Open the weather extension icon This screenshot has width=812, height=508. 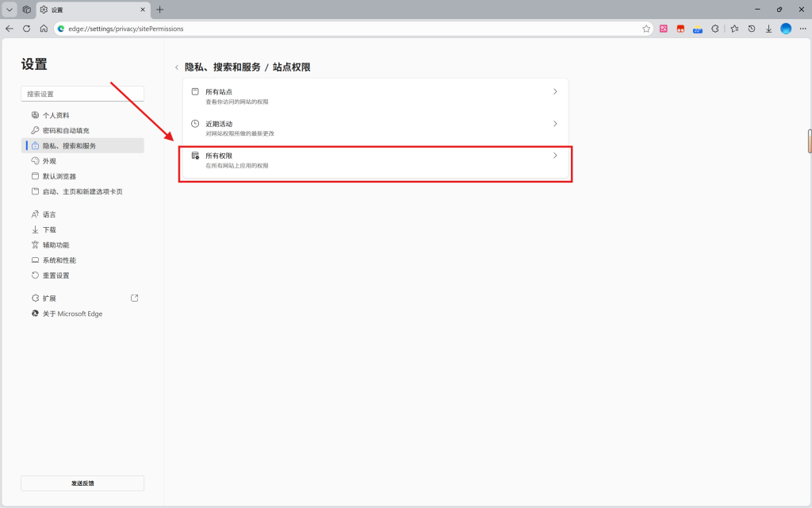click(698, 29)
